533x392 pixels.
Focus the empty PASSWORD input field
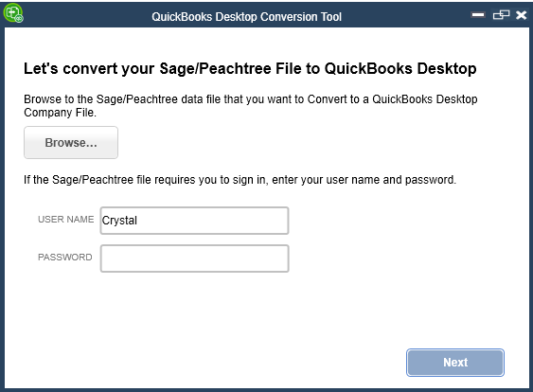(x=194, y=258)
